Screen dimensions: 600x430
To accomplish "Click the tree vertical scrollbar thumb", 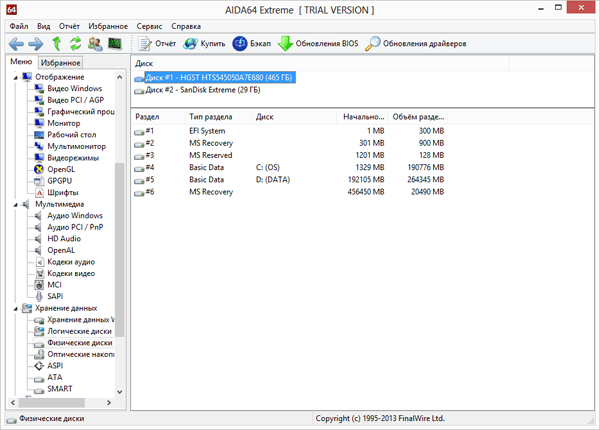I will [x=120, y=249].
